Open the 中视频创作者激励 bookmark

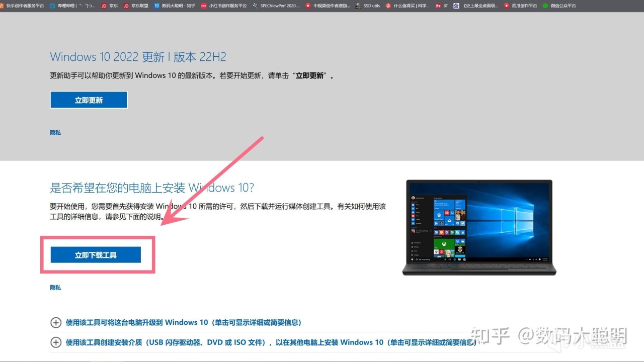328,6
